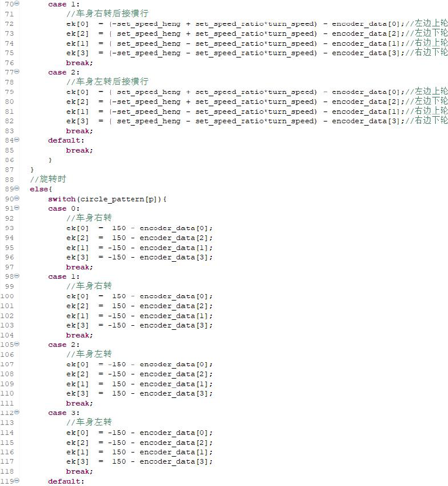Image resolution: width=448 pixels, height=486 pixels.
Task: Click ek[2] on line 101
Action: tap(77, 306)
